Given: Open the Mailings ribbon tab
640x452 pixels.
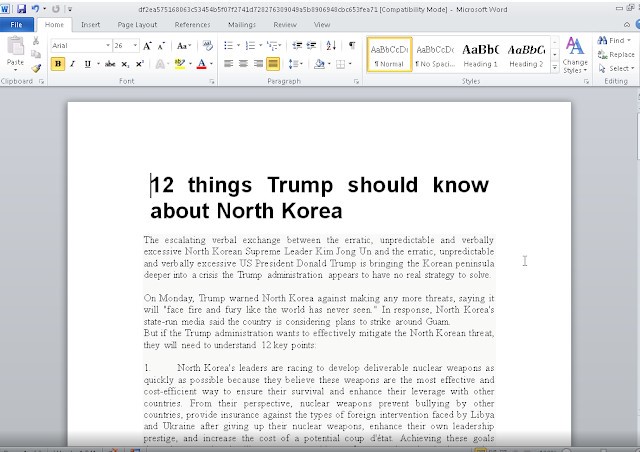Looking at the screenshot, I should [243, 23].
